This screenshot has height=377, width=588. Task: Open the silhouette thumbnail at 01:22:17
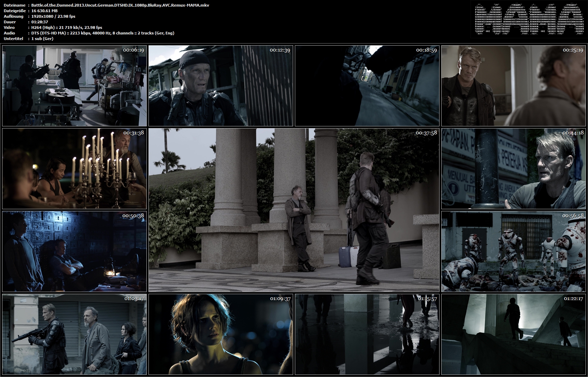pyautogui.click(x=514, y=334)
